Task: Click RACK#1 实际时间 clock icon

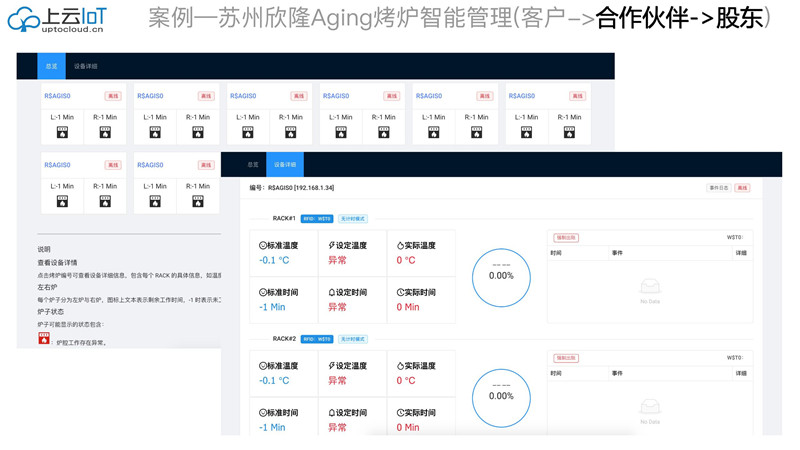Action: click(400, 292)
